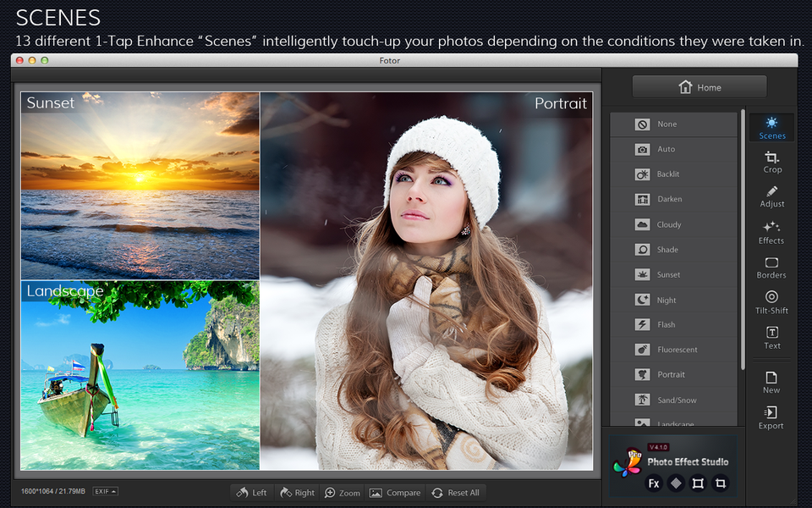Click the scenes list scrollbar
This screenshot has height=508, width=812.
[743, 239]
